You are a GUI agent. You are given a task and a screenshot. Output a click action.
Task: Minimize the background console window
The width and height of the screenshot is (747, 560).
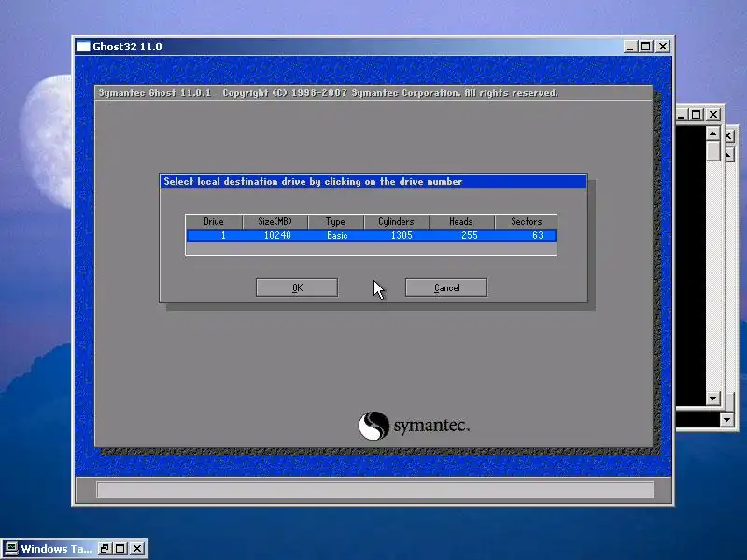681,114
